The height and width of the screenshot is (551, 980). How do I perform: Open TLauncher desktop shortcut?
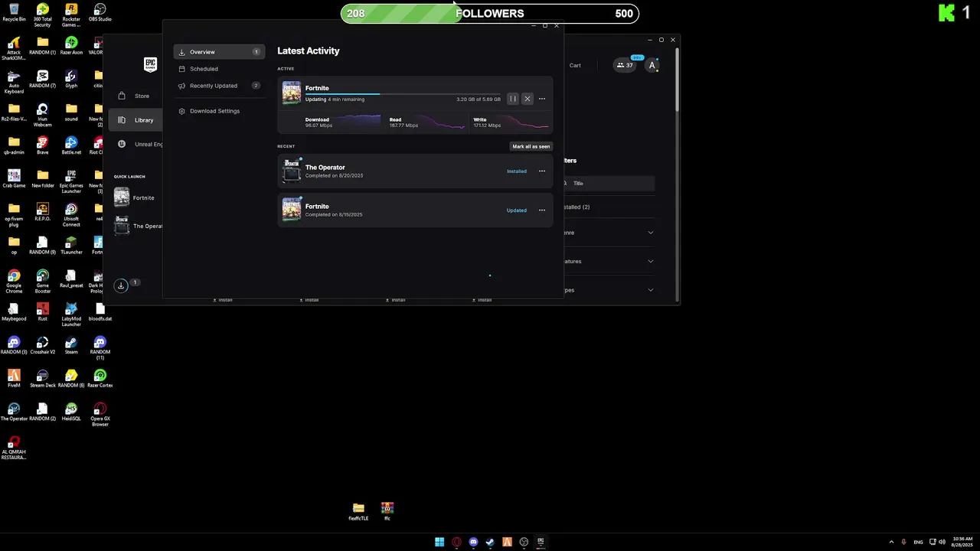71,245
